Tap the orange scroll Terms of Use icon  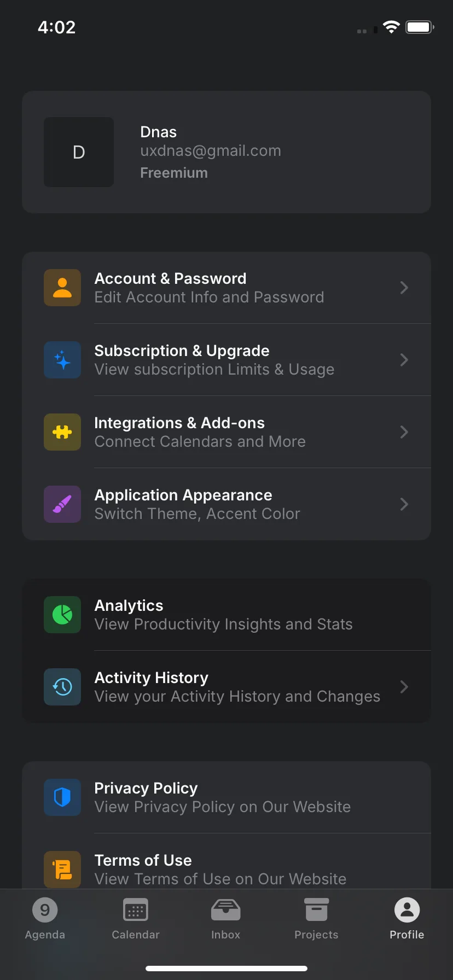[62, 870]
